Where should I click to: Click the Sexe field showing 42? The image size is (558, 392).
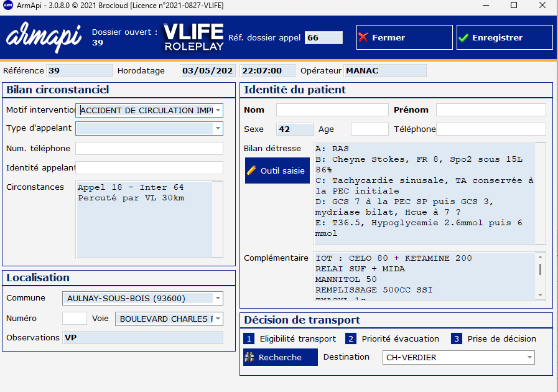click(295, 129)
